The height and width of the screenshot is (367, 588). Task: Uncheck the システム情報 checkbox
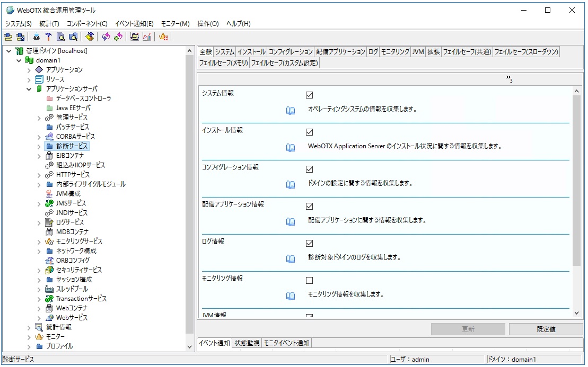tap(310, 95)
